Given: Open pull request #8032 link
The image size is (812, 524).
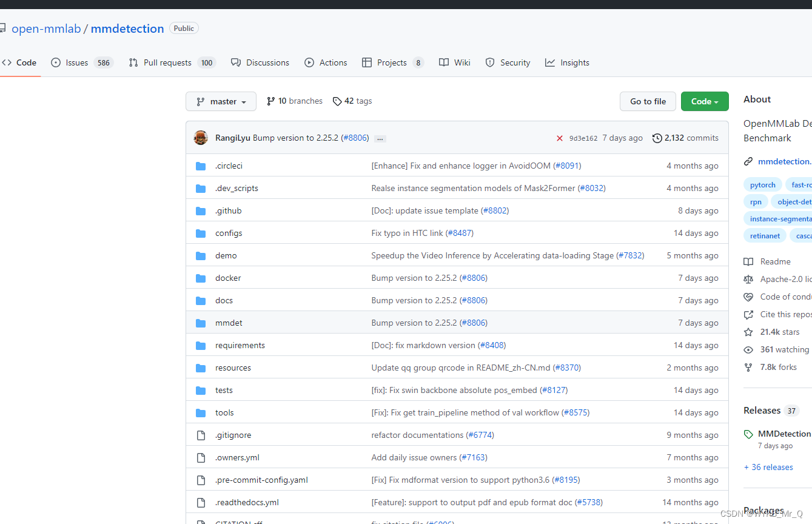Looking at the screenshot, I should point(592,188).
